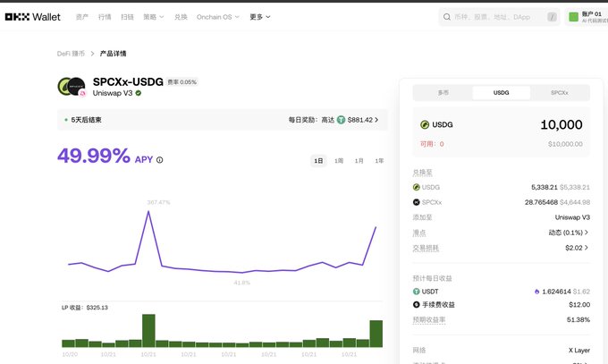Switch to the USDG deposit tab
Image resolution: width=608 pixels, height=364 pixels.
coord(501,93)
